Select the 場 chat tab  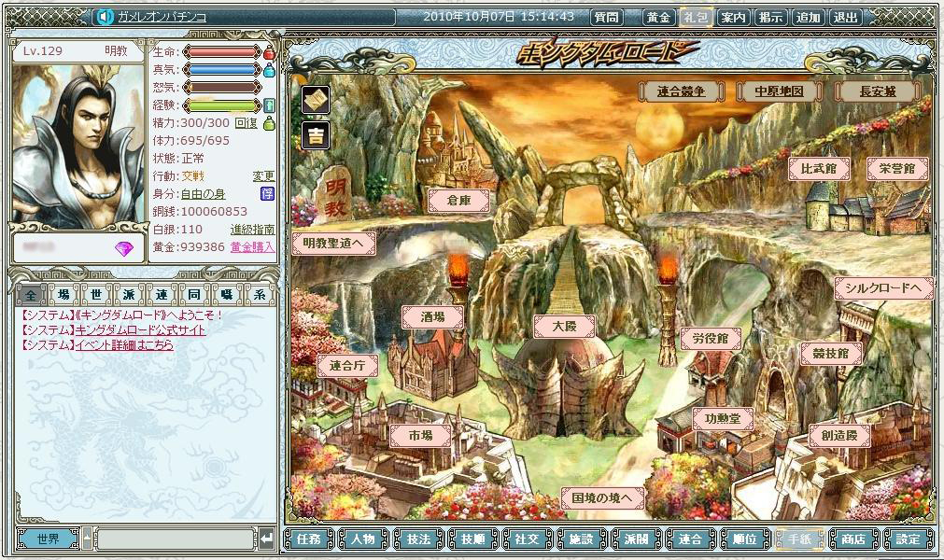pyautogui.click(x=63, y=295)
